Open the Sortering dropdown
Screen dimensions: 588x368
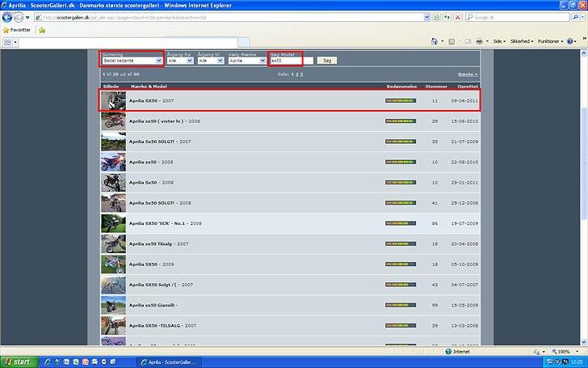132,61
